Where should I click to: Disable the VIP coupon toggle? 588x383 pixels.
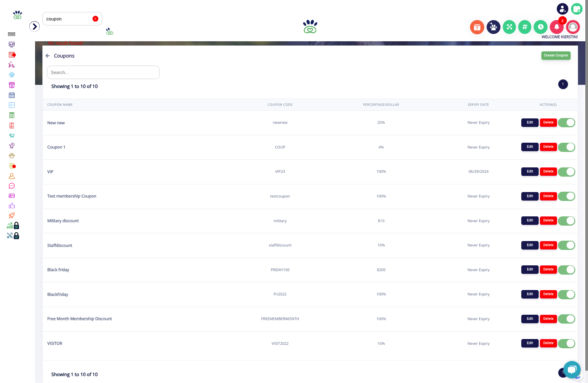tap(566, 172)
